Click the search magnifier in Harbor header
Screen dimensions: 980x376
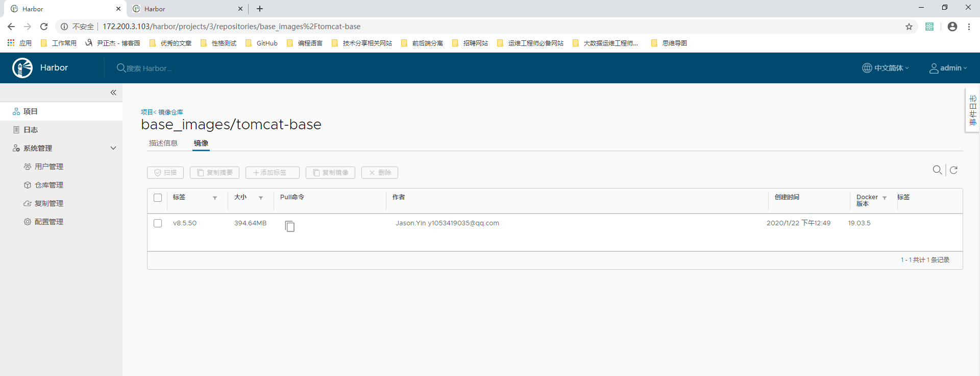(121, 68)
